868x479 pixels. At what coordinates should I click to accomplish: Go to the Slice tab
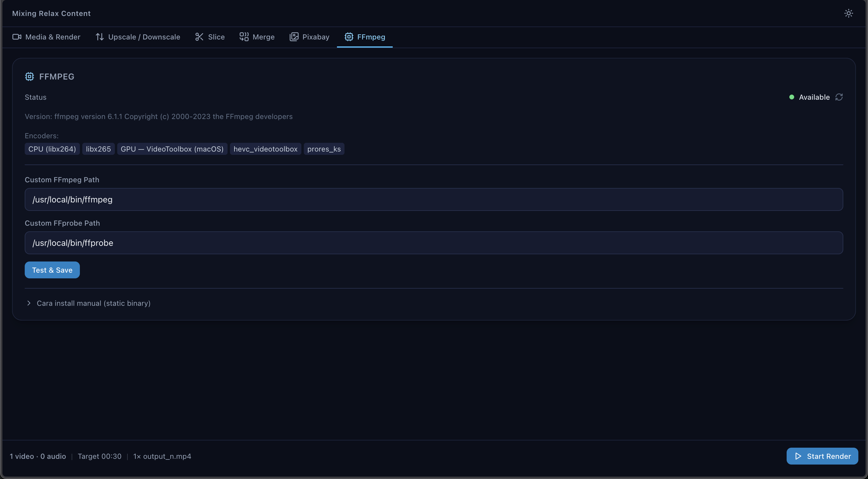point(210,37)
